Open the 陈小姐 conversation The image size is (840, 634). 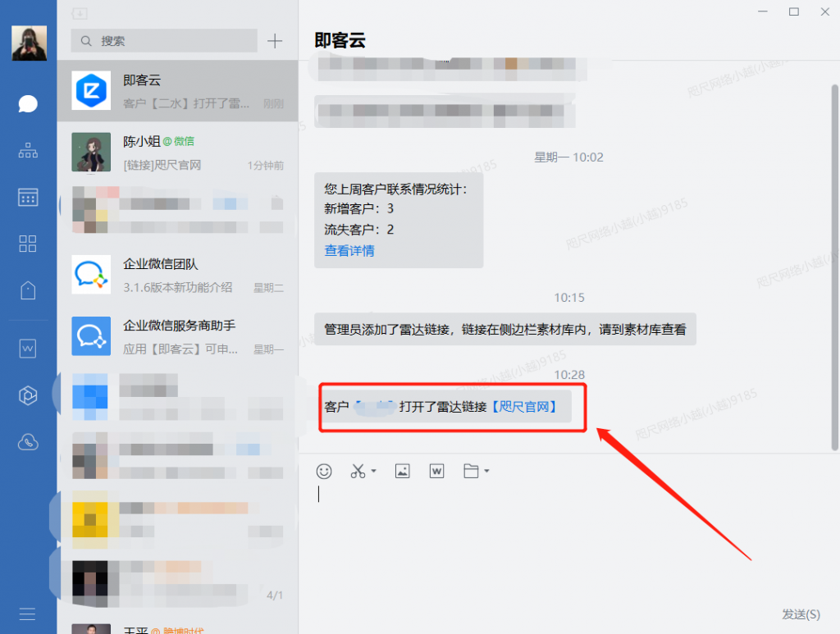(177, 153)
